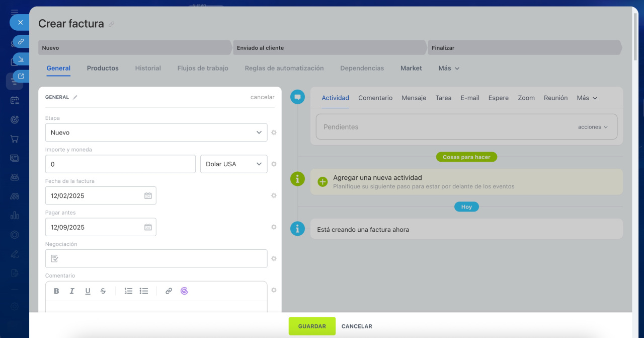Image resolution: width=644 pixels, height=338 pixels.
Task: Open the CoPilot AI icon in editor
Action: click(x=184, y=291)
